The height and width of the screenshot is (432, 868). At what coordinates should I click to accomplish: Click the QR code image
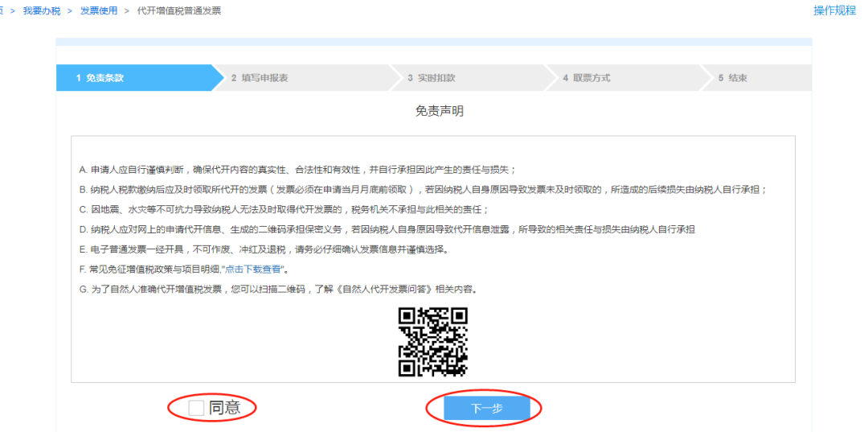pos(433,342)
